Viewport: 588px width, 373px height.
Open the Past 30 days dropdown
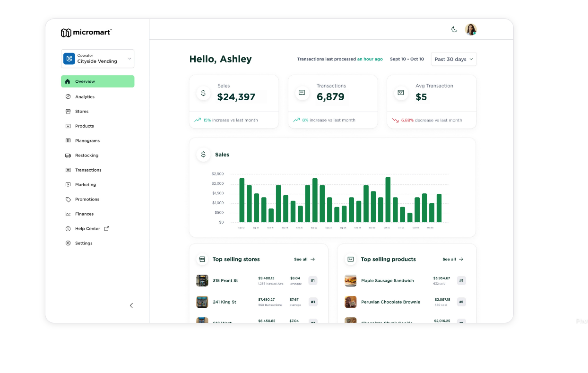[x=454, y=59]
